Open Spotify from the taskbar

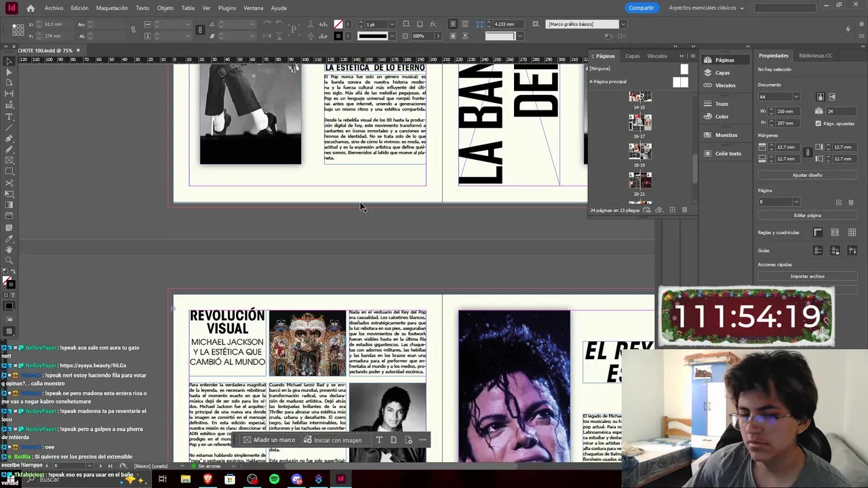[x=274, y=479]
